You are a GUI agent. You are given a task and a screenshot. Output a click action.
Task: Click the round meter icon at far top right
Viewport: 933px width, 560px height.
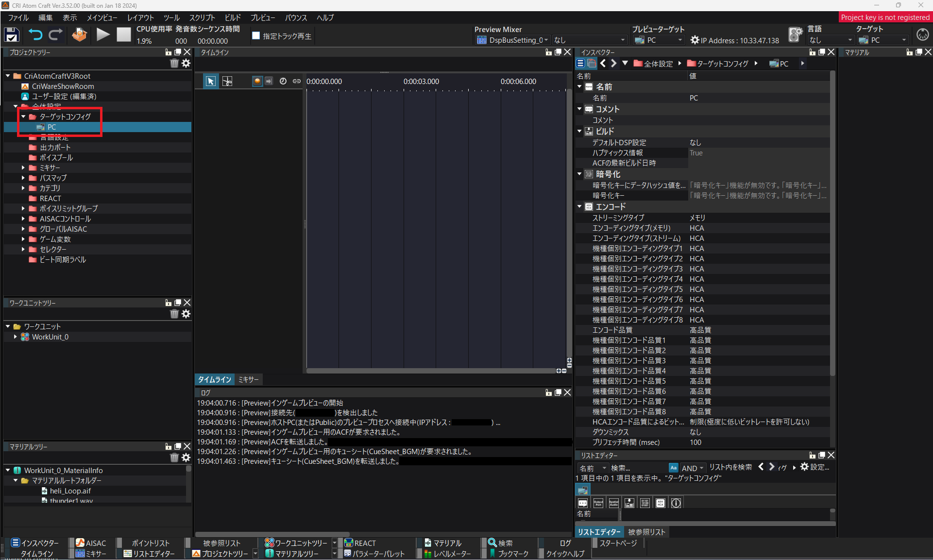pyautogui.click(x=922, y=34)
